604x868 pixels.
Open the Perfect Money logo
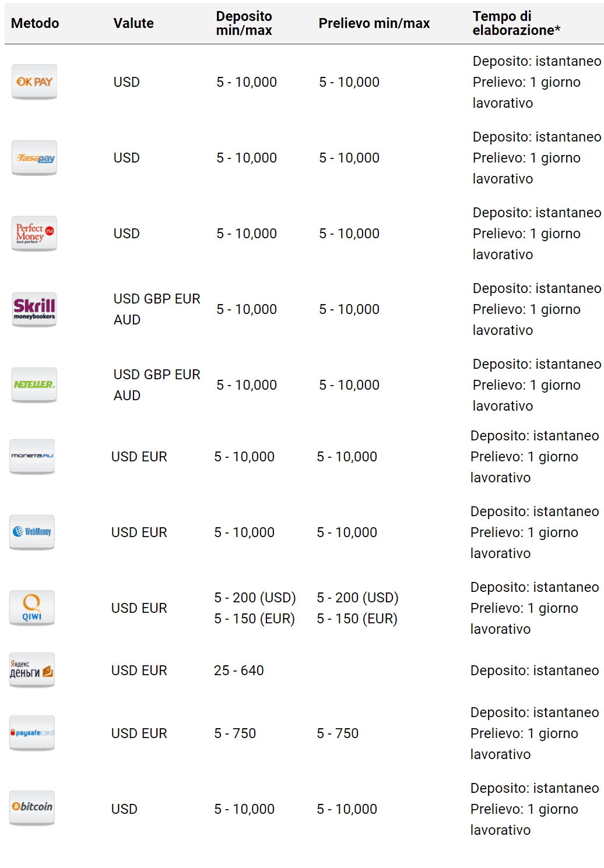coord(34,234)
